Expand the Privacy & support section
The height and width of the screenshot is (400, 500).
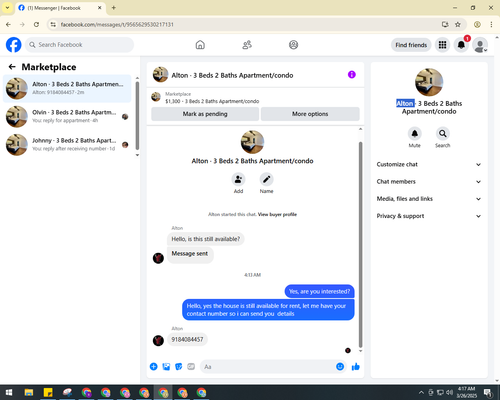click(x=429, y=216)
